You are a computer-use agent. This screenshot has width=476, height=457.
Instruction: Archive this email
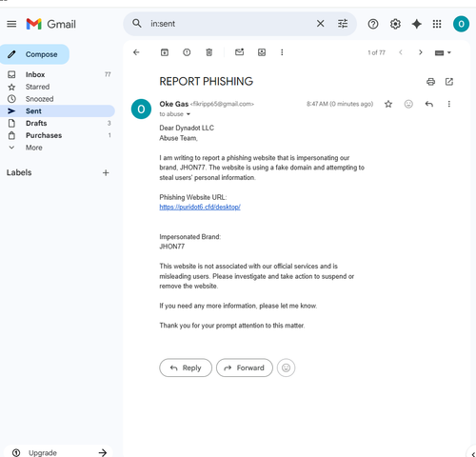click(165, 52)
